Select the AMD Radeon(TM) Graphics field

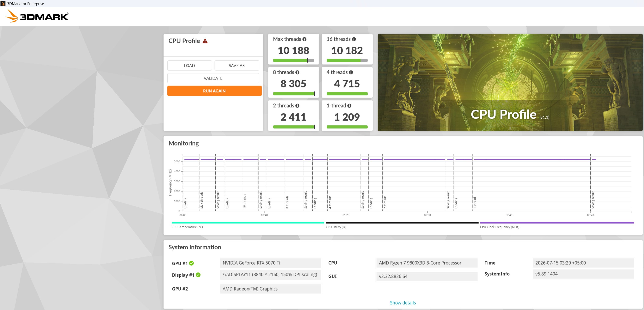click(270, 289)
